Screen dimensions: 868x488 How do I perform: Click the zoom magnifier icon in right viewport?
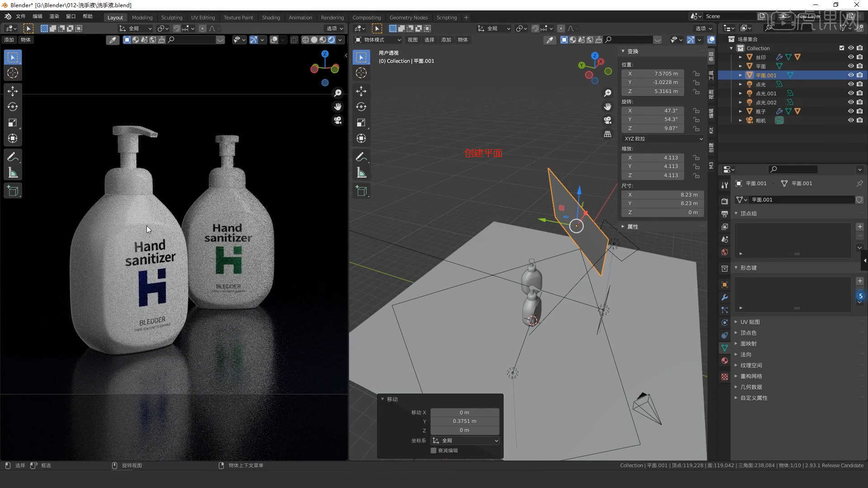[x=608, y=93]
